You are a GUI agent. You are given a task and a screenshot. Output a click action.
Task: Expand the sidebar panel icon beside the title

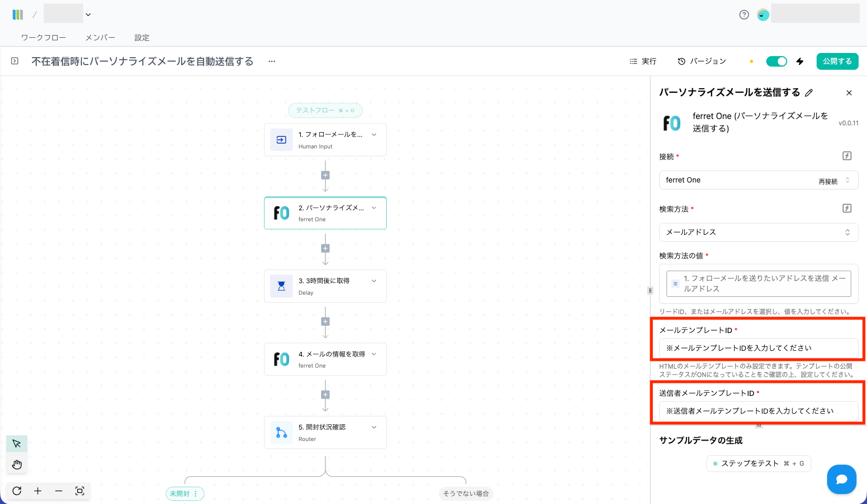(x=15, y=61)
